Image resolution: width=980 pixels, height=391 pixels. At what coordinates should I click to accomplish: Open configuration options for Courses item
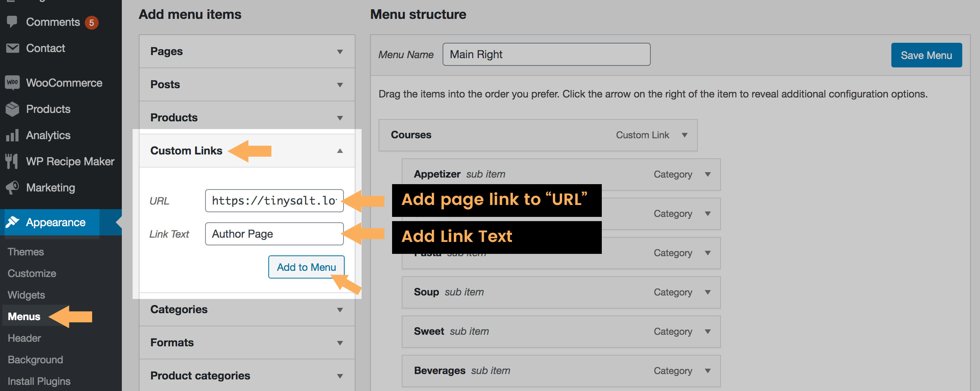tap(685, 135)
